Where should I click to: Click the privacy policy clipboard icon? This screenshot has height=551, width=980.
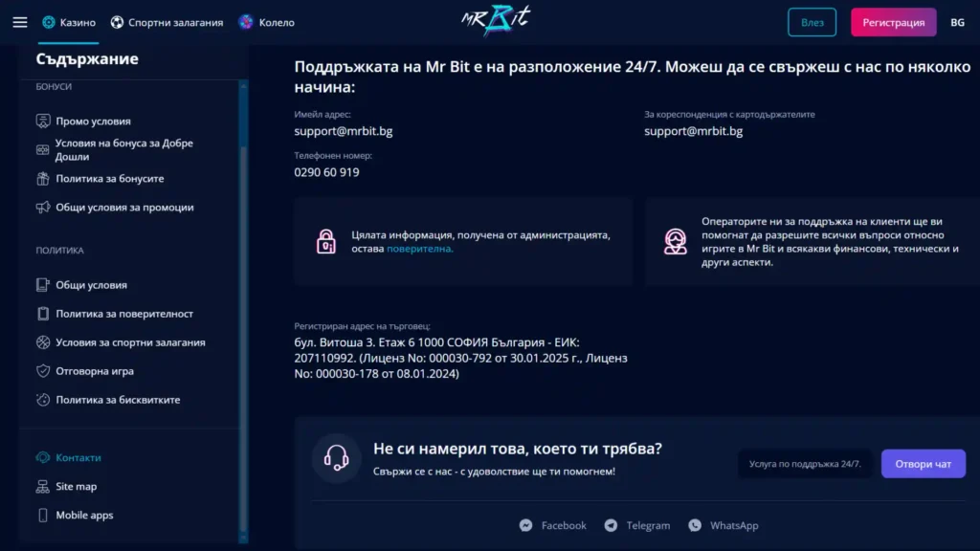tap(42, 314)
